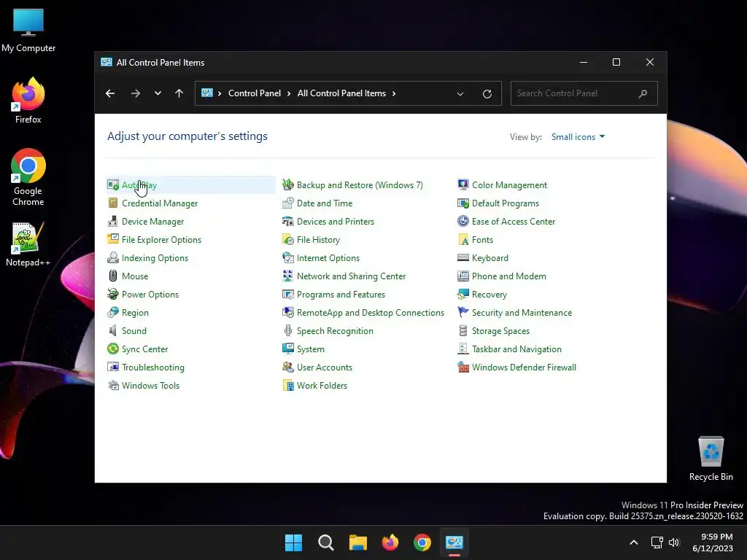Click the System monitor icon
Screen dimensions: 747x560
pos(288,349)
